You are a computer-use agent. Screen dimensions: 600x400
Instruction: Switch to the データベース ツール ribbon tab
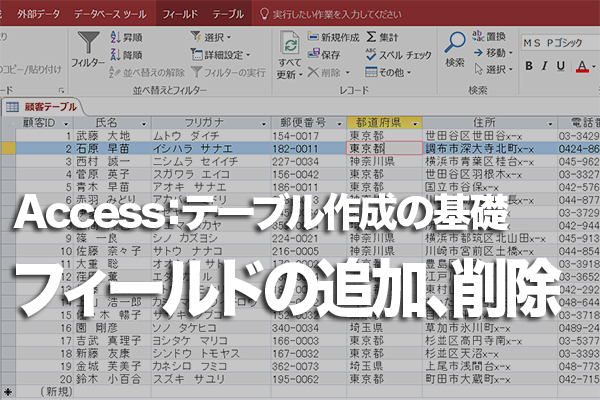(110, 14)
